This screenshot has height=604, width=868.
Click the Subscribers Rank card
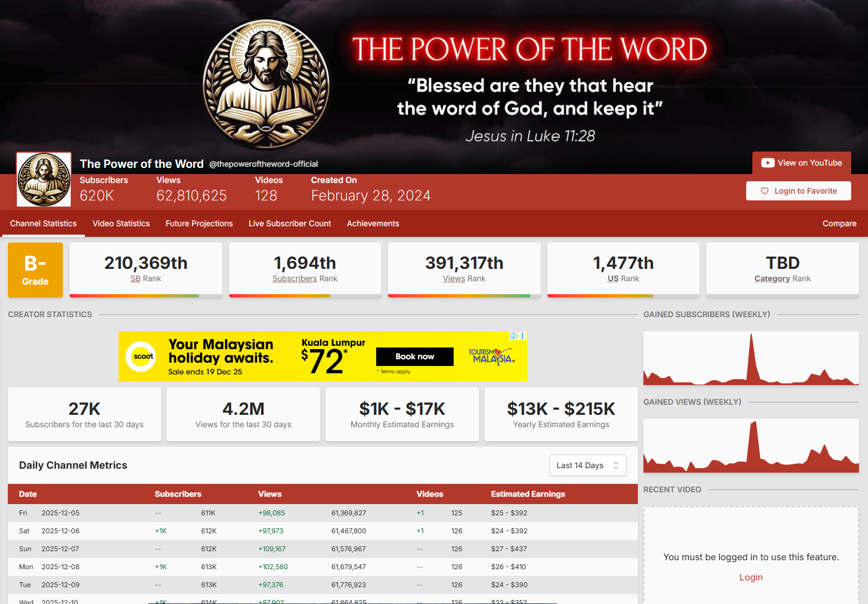point(305,269)
